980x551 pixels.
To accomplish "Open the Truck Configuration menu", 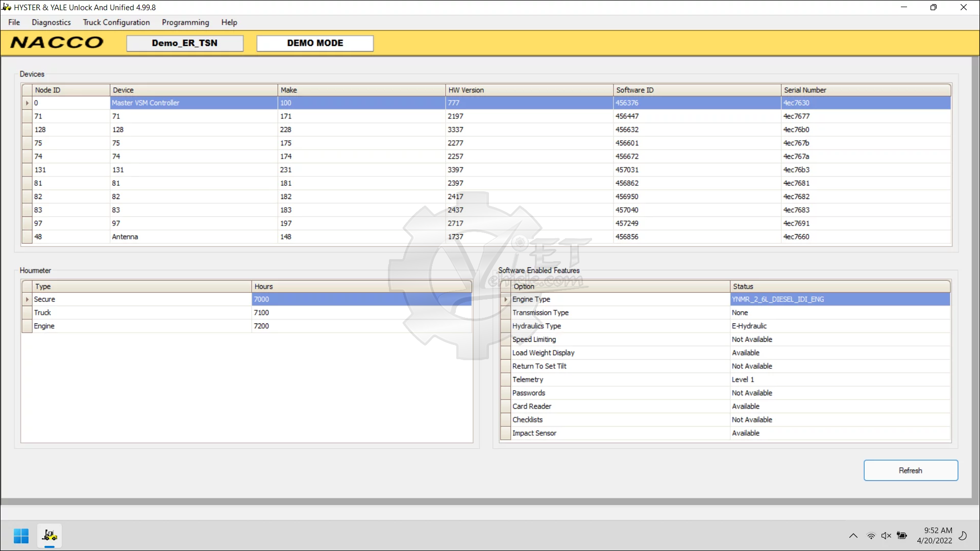I will coord(116,22).
